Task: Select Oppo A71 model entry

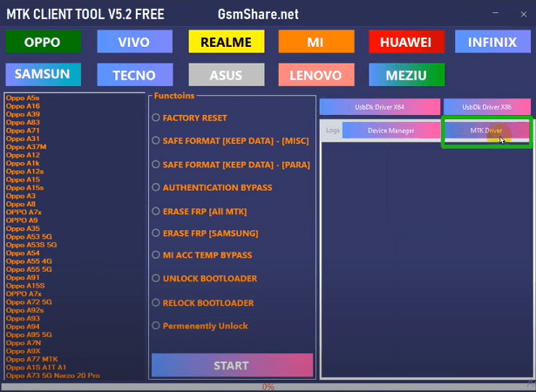Action: [x=23, y=131]
